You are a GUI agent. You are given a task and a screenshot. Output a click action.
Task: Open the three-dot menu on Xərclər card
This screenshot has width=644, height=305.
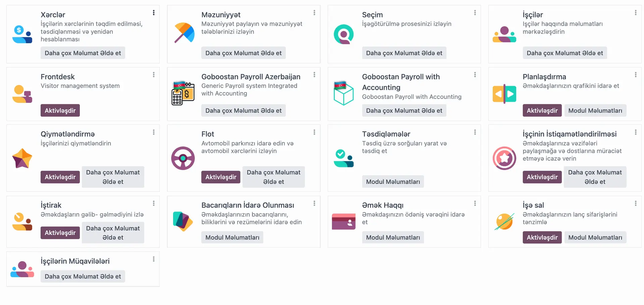click(154, 13)
